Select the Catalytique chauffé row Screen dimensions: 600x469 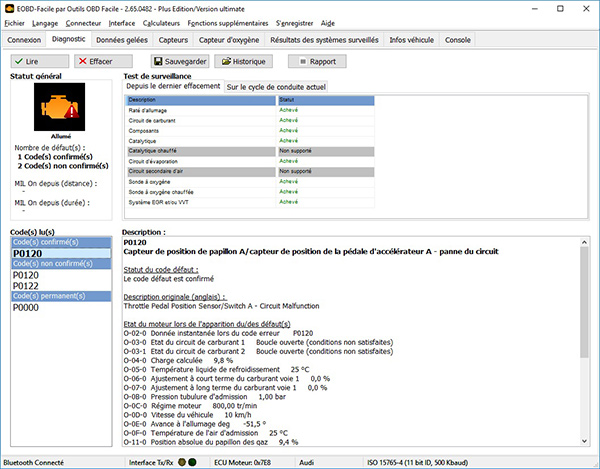(x=250, y=151)
